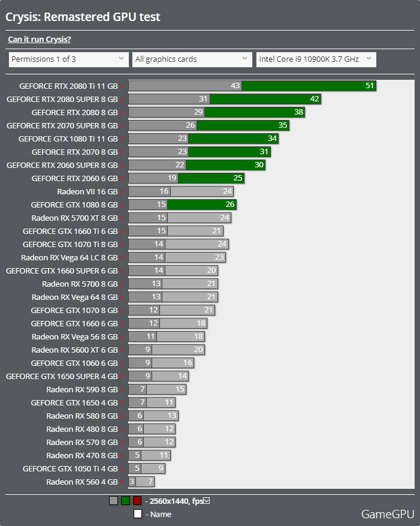Click the red X beside Radeon RX 5700 XT 8 GB
The width and height of the screenshot is (420, 526).
(x=122, y=218)
